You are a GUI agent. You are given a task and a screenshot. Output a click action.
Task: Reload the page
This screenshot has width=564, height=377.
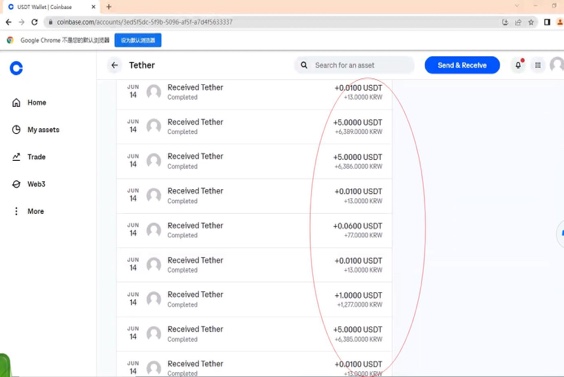click(x=35, y=22)
